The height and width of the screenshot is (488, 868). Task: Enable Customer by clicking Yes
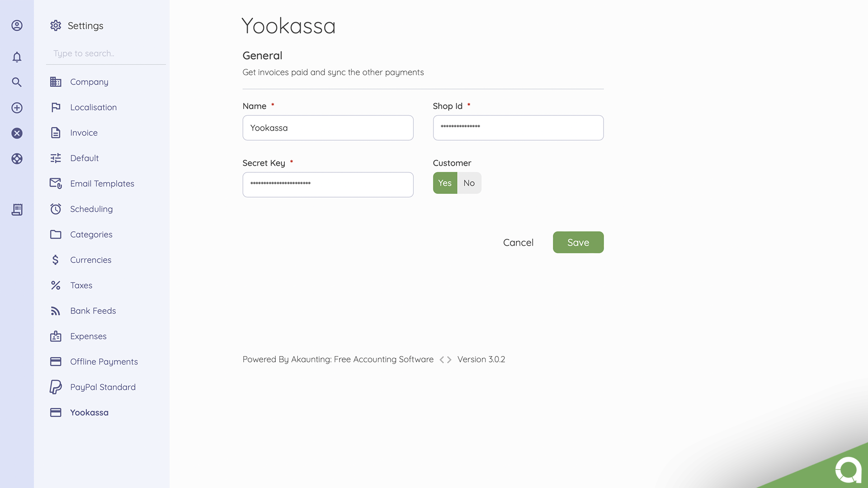click(x=445, y=183)
